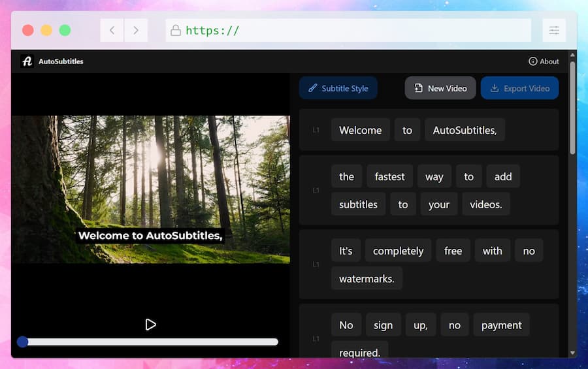Select the word "Welcome" chip
Screen dimensions: 588x369
point(361,130)
